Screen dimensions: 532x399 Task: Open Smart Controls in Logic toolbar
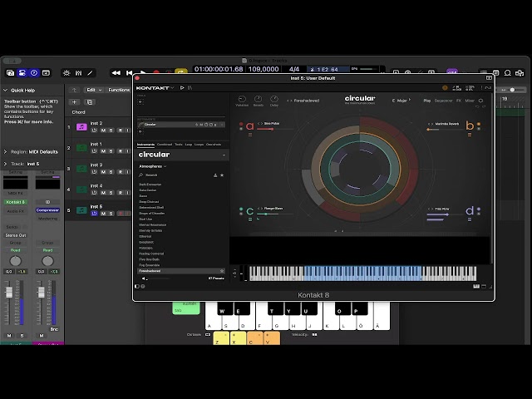point(66,73)
